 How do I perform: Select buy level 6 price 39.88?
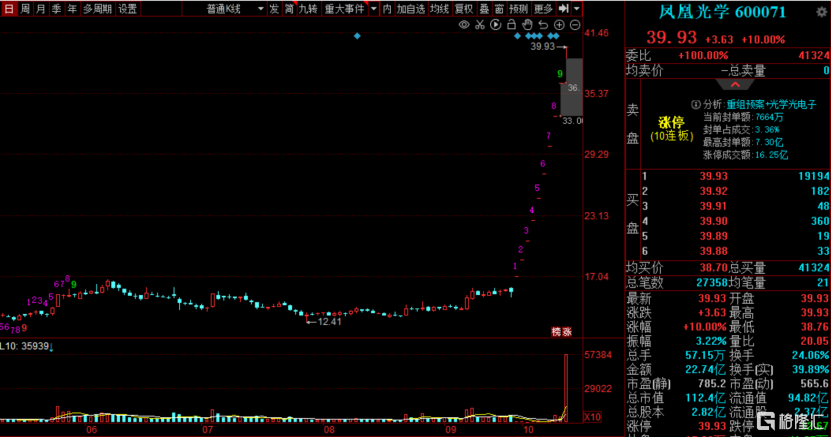pos(713,251)
